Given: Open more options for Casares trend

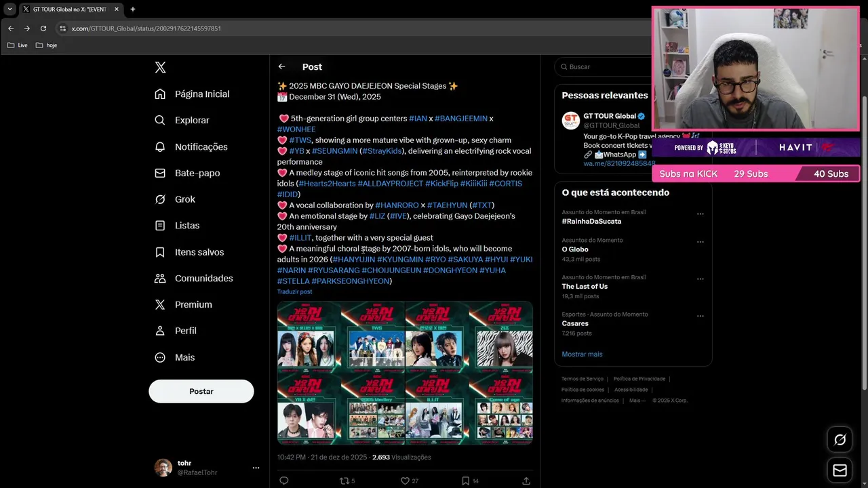Looking at the screenshot, I should (701, 316).
